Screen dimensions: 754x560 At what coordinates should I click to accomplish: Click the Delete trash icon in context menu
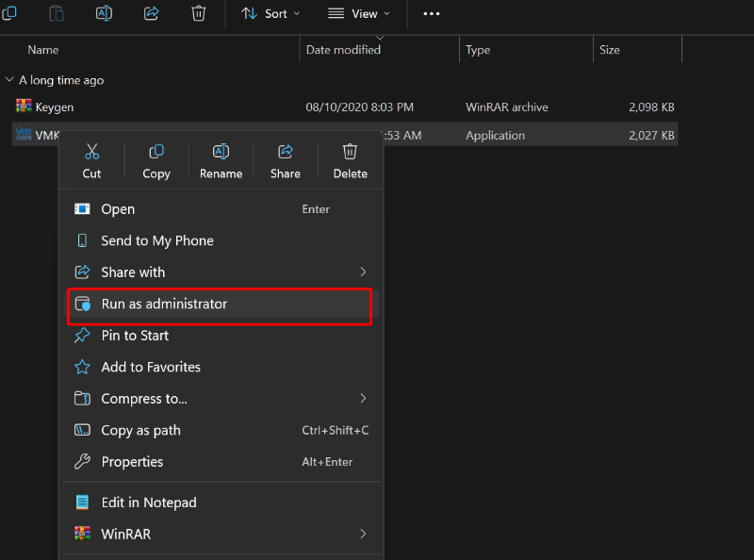click(350, 153)
